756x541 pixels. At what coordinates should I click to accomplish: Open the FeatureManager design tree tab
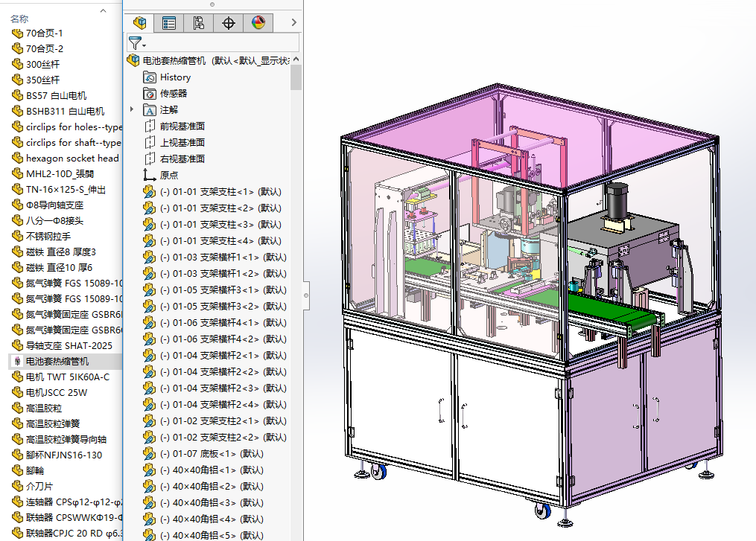coord(140,22)
